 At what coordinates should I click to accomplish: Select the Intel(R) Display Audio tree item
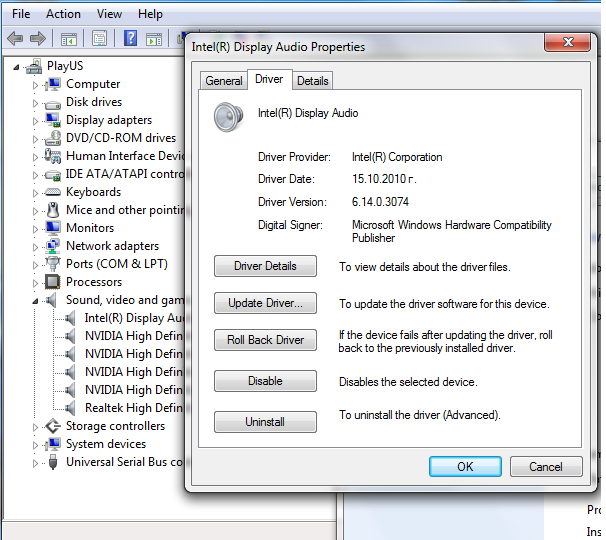pos(134,318)
